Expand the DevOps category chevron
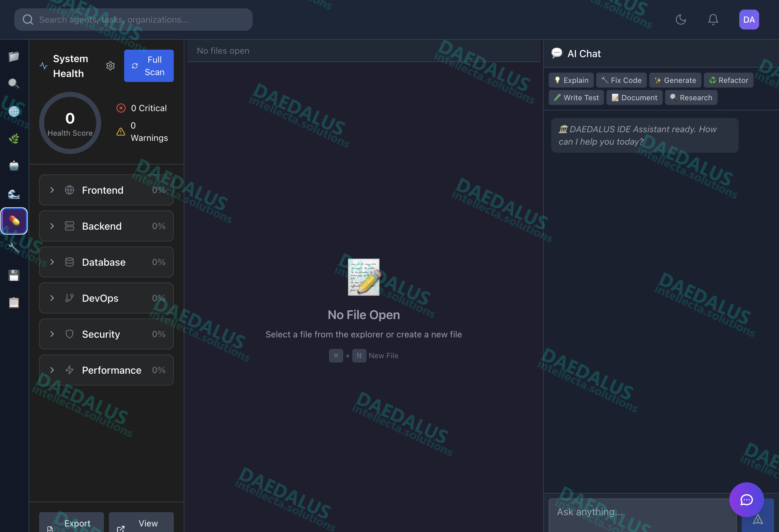Image resolution: width=779 pixels, height=532 pixels. click(x=52, y=298)
